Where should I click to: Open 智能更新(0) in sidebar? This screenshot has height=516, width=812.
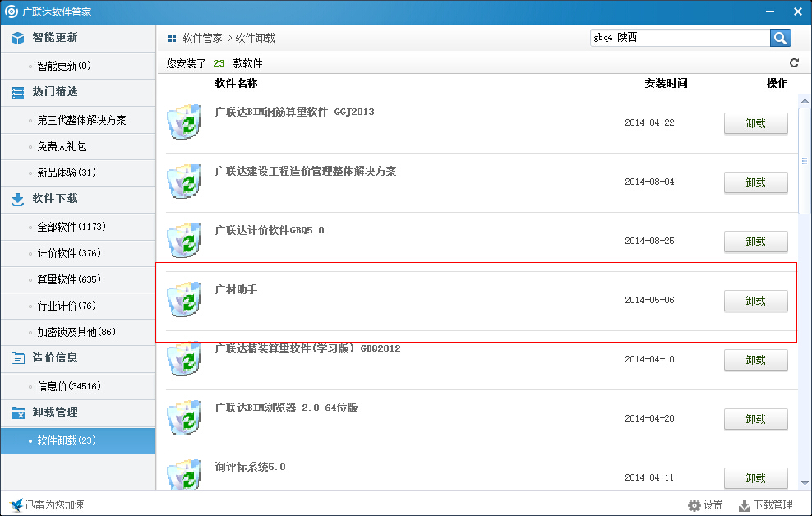(x=78, y=66)
